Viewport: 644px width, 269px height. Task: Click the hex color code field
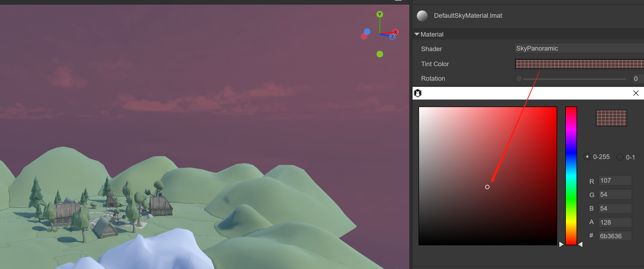[x=615, y=236]
